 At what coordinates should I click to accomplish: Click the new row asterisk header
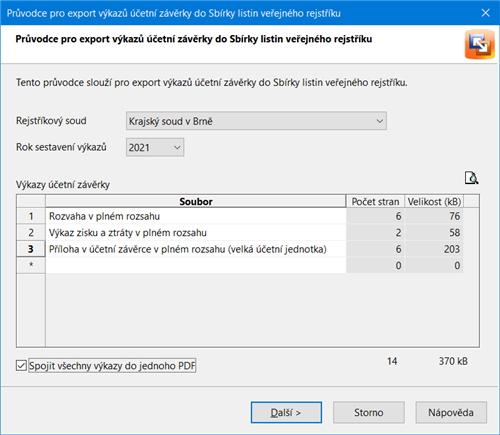tap(31, 266)
